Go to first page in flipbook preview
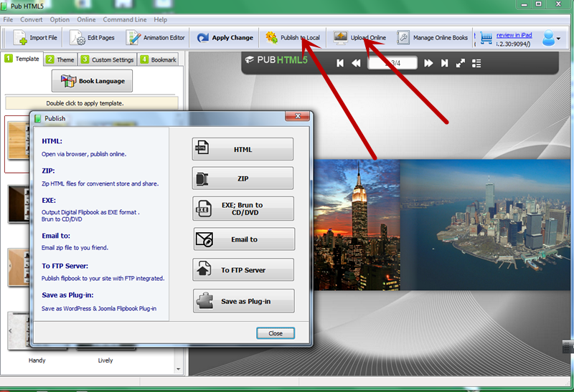 pos(339,63)
